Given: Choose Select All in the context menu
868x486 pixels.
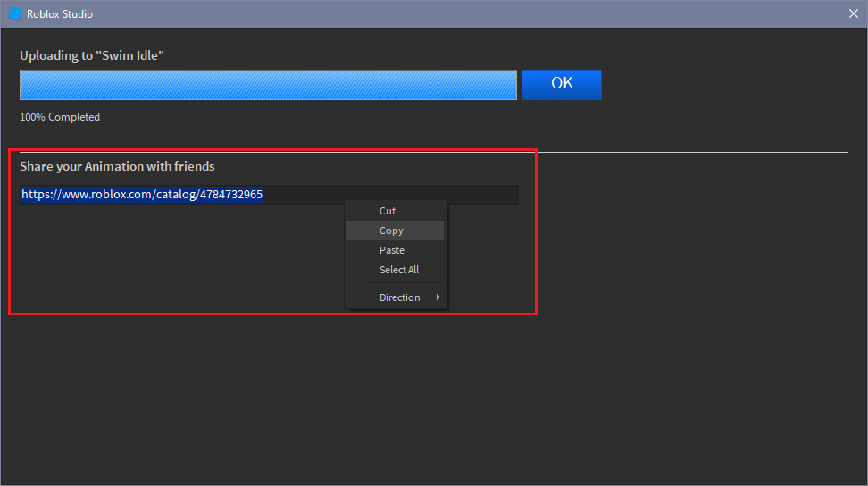Looking at the screenshot, I should coord(396,270).
